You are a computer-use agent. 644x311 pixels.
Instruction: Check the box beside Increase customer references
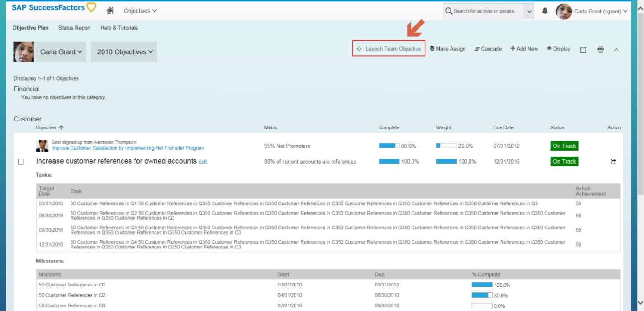point(20,162)
